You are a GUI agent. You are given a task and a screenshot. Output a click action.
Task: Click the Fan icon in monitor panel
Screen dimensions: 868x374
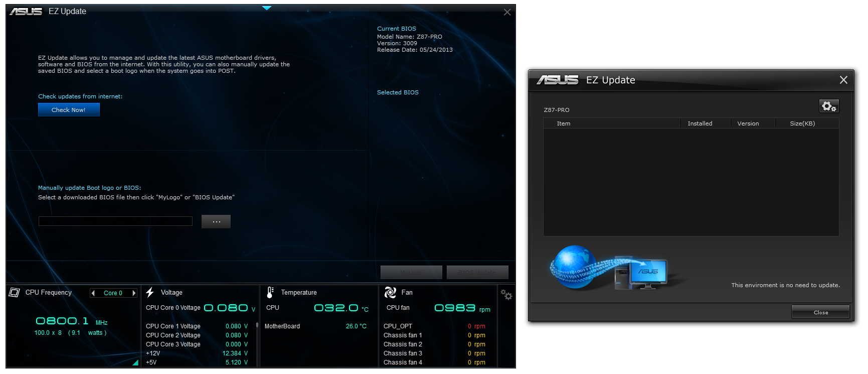pos(390,292)
